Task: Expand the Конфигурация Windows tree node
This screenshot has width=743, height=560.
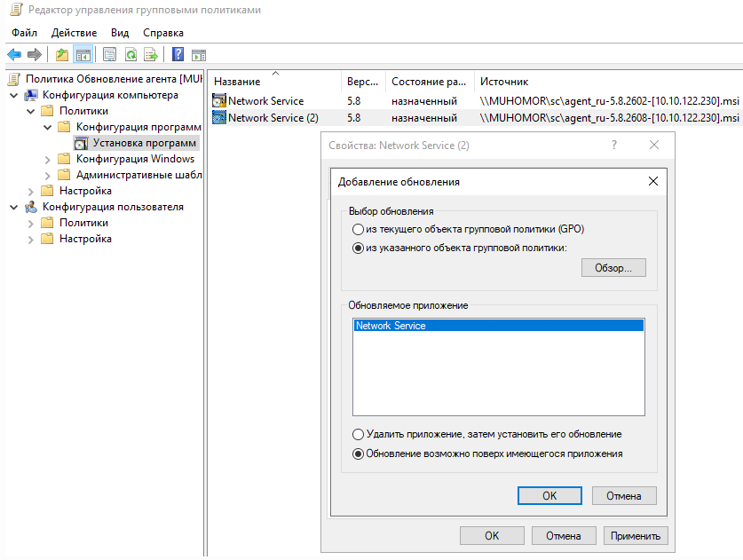Action: 47,159
